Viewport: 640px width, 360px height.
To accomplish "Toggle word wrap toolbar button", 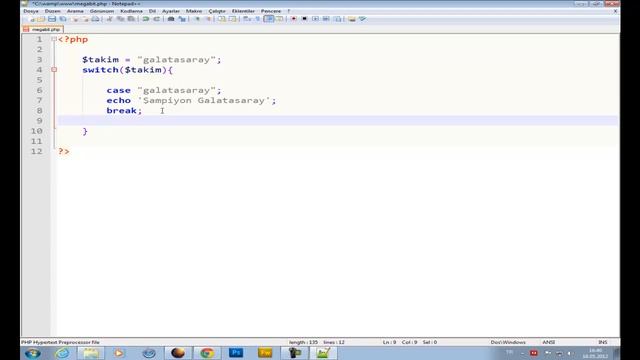I will [247, 19].
